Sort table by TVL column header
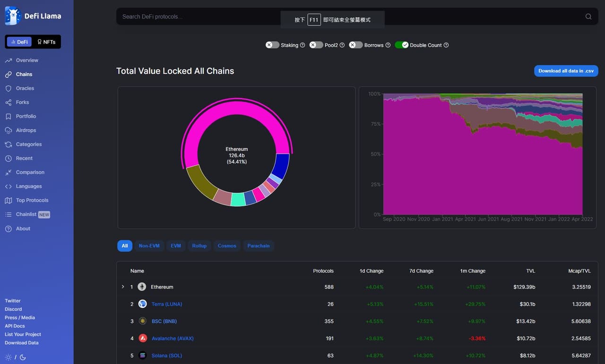 [530, 271]
